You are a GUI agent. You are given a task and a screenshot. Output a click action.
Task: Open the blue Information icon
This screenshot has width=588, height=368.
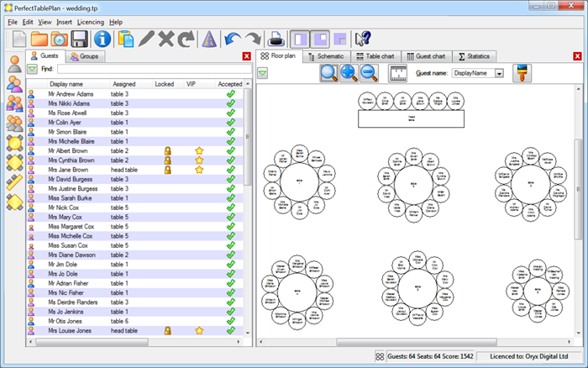102,39
